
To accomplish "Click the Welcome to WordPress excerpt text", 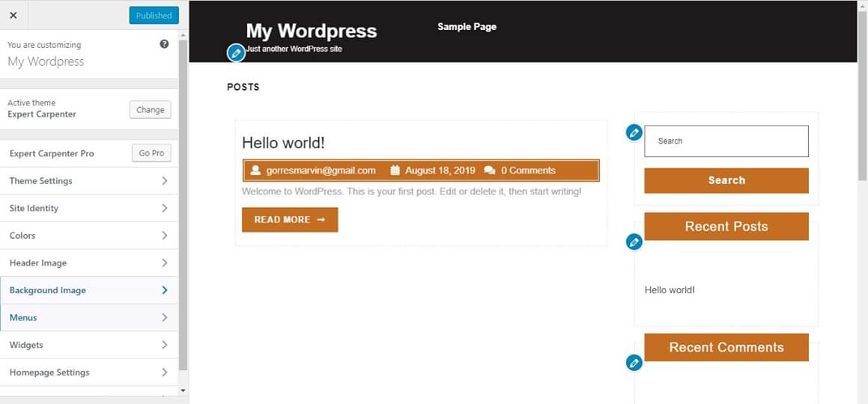I will (x=411, y=192).
